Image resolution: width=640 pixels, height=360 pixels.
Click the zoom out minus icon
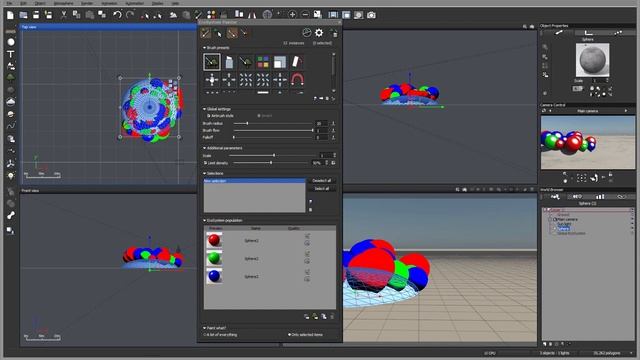point(305,15)
